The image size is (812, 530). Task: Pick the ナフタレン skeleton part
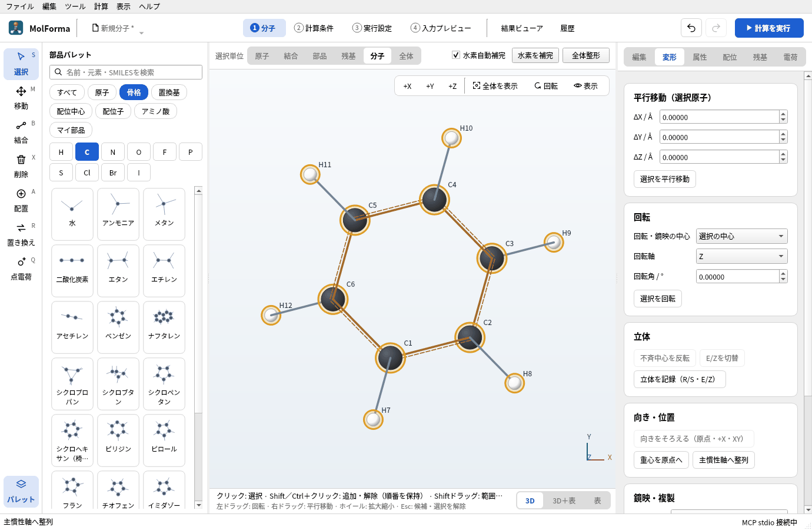tap(164, 327)
